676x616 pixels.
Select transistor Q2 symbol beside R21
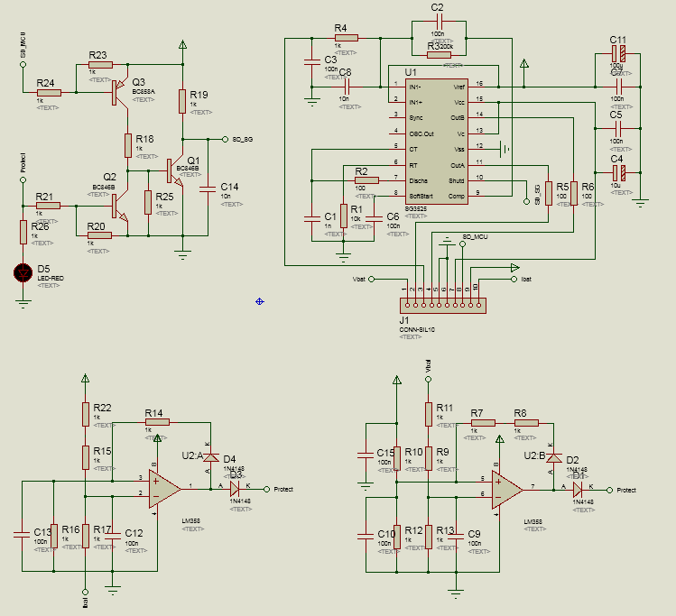pos(120,207)
